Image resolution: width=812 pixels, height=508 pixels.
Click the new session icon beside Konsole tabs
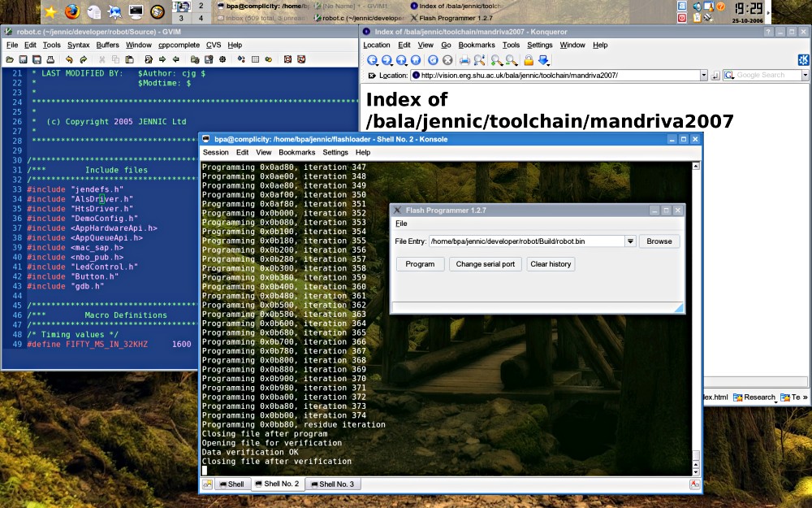point(207,484)
